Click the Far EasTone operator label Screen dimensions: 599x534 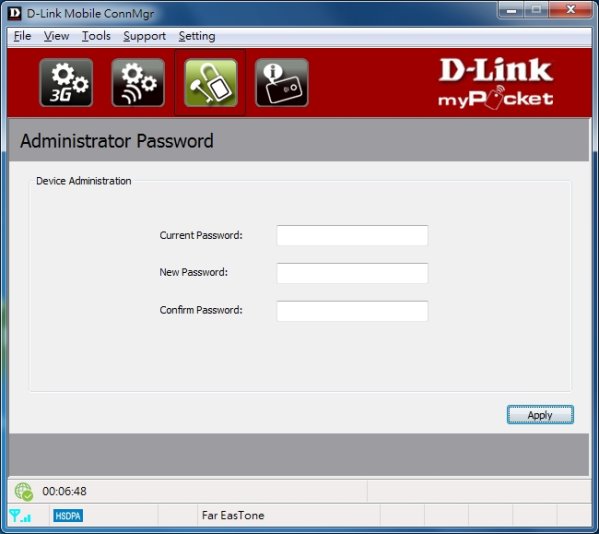(x=233, y=516)
